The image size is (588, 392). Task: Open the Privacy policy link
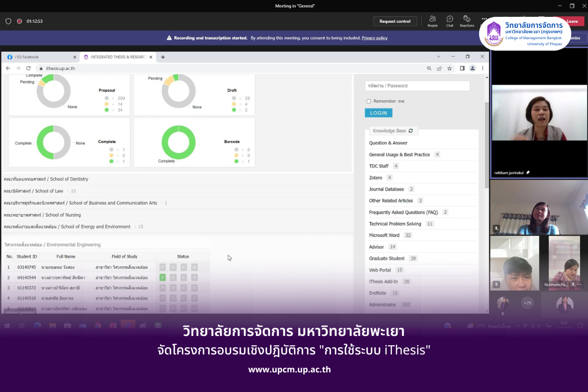coord(375,38)
